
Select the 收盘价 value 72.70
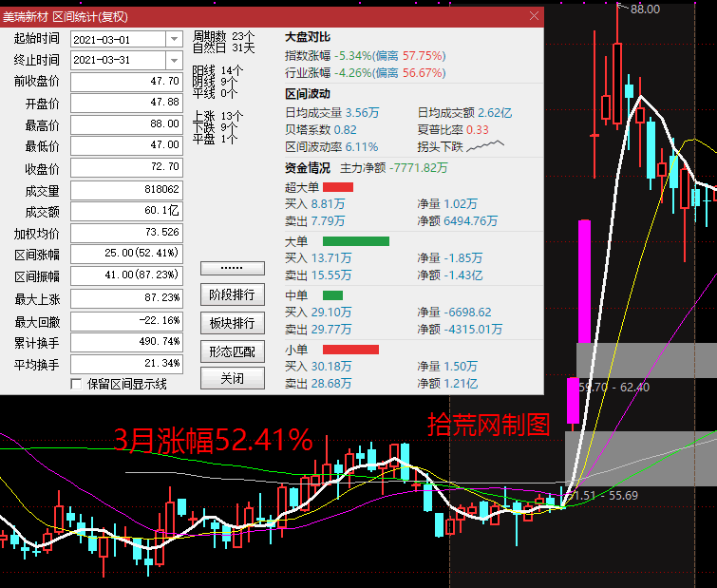point(126,167)
